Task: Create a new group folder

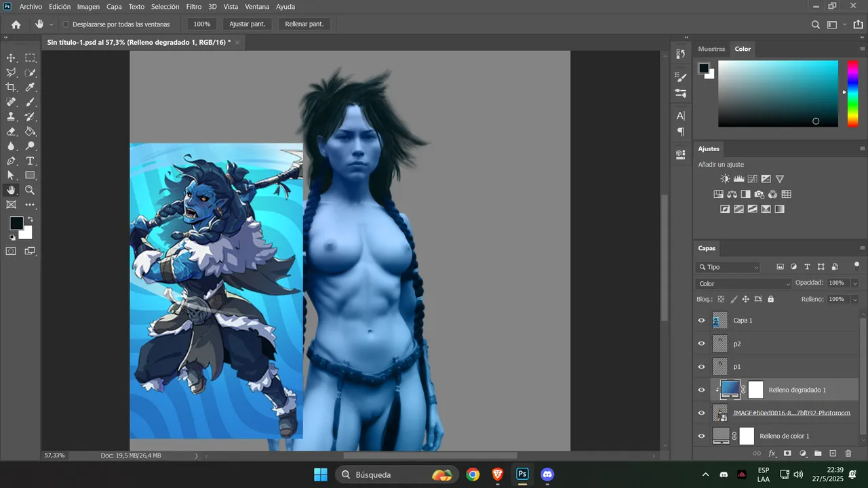Action: pos(818,453)
